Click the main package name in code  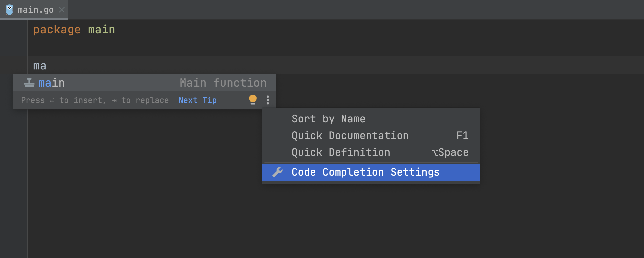102,30
